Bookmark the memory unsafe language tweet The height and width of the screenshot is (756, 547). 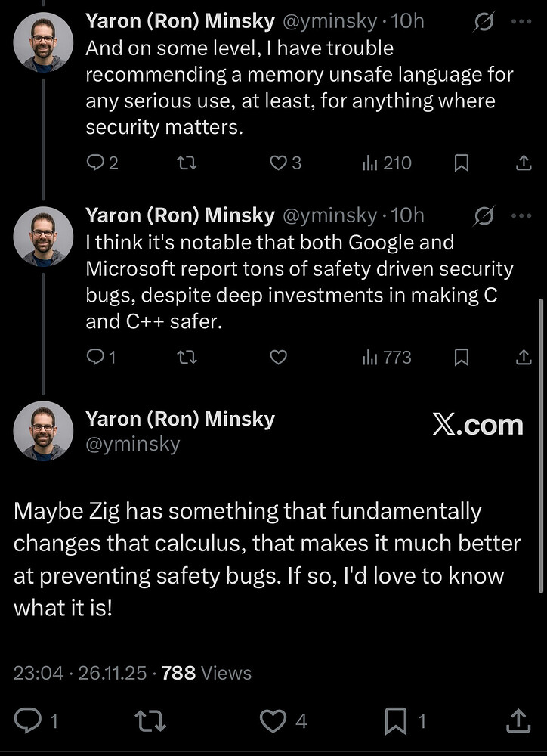click(462, 163)
